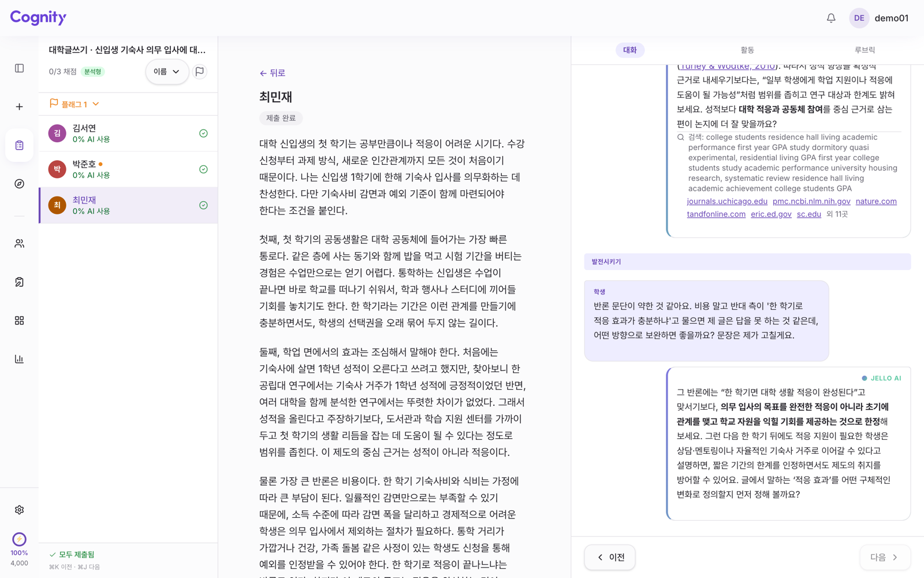Click 박준호's submitted check icon
The image size is (924, 578).
[203, 169]
